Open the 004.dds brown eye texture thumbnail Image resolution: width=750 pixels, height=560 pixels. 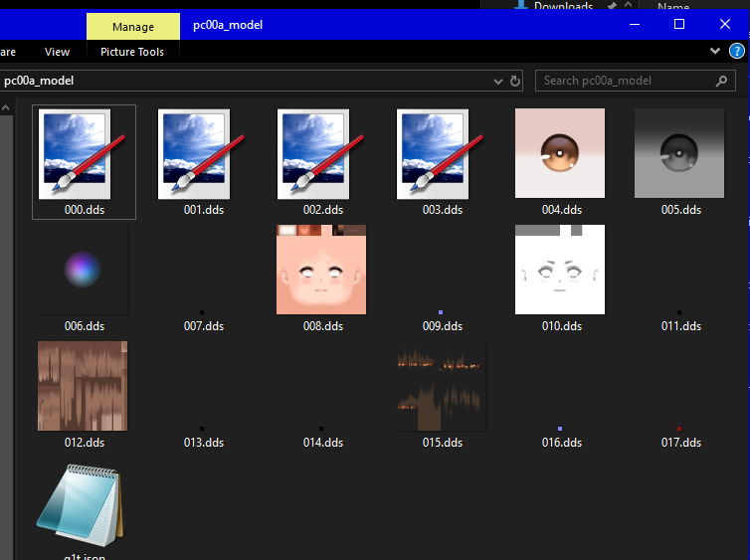(560, 153)
